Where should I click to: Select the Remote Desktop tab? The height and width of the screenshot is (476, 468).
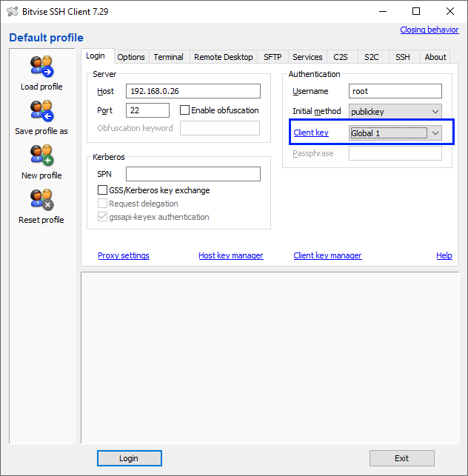coord(224,57)
